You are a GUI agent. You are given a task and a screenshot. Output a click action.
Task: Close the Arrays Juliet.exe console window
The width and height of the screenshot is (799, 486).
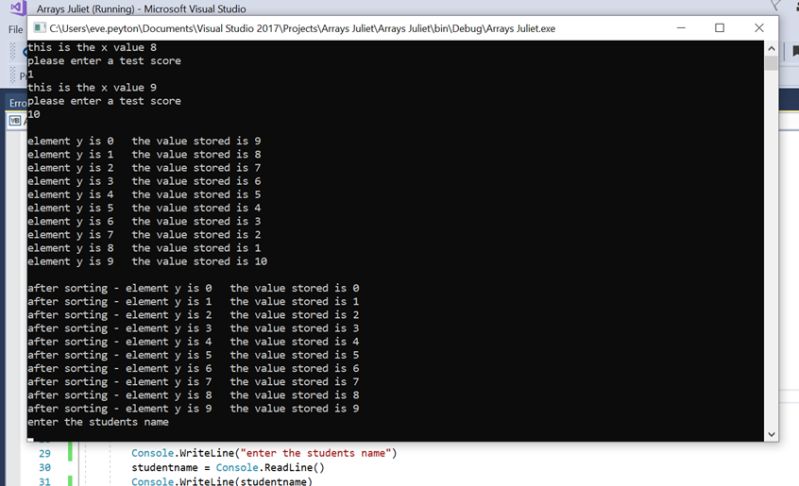pos(759,28)
